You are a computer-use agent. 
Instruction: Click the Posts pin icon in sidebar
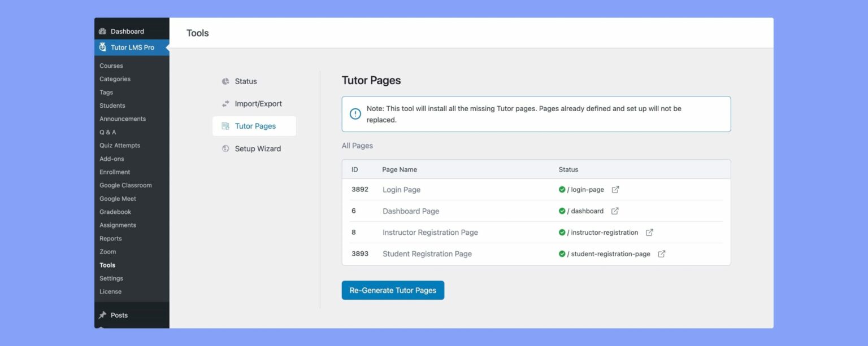click(x=103, y=315)
